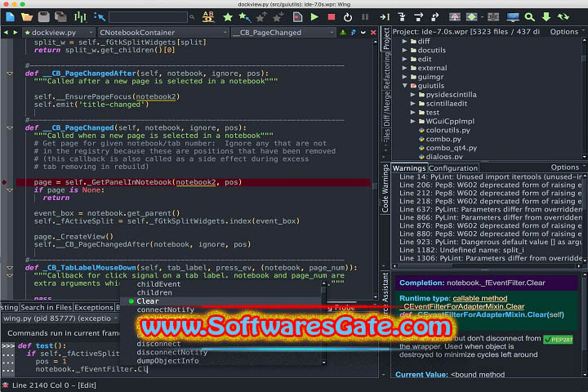Collapse the guiutils folder
The image size is (588, 392).
(x=404, y=86)
